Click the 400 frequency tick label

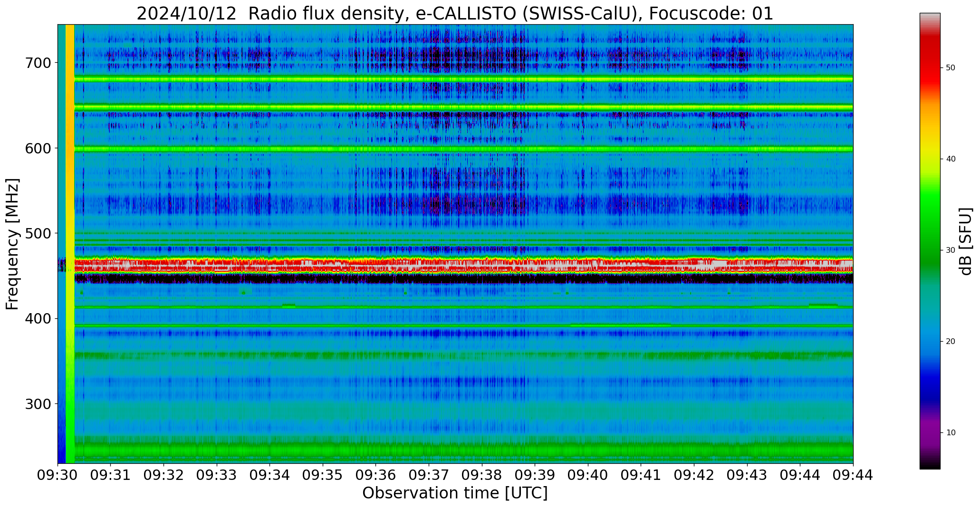(x=37, y=318)
